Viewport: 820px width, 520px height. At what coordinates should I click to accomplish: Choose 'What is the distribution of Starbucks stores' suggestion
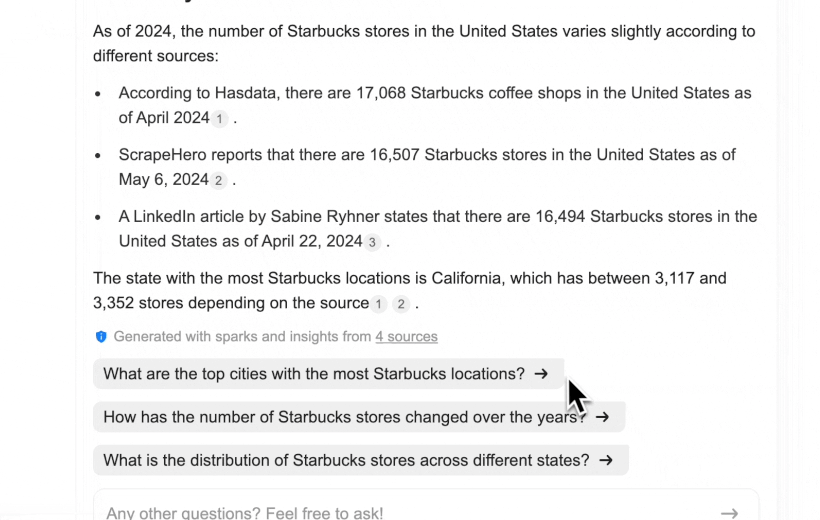pyautogui.click(x=346, y=461)
